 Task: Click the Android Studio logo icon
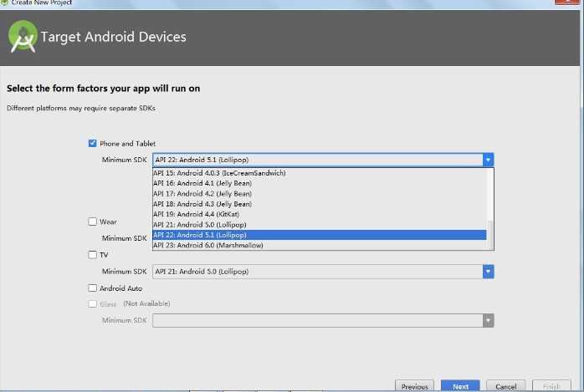[23, 37]
